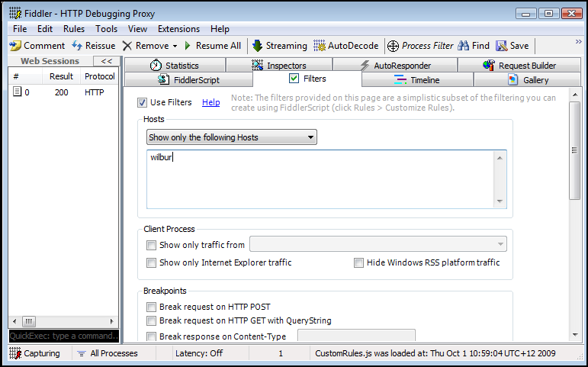Click sessions list scroll right arrow
Viewport: 588px width, 367px height.
pyautogui.click(x=111, y=321)
